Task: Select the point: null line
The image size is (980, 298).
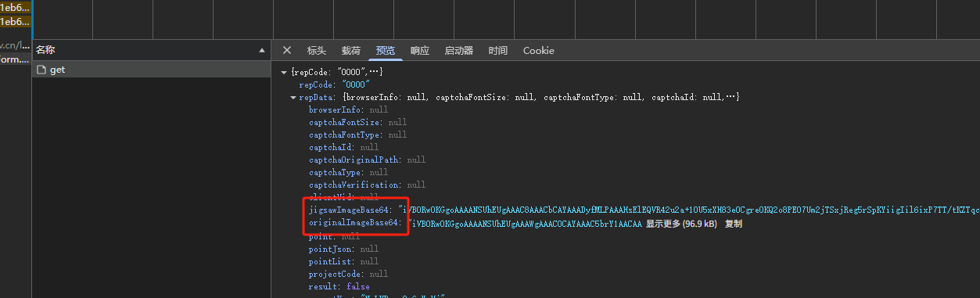Action: click(334, 236)
